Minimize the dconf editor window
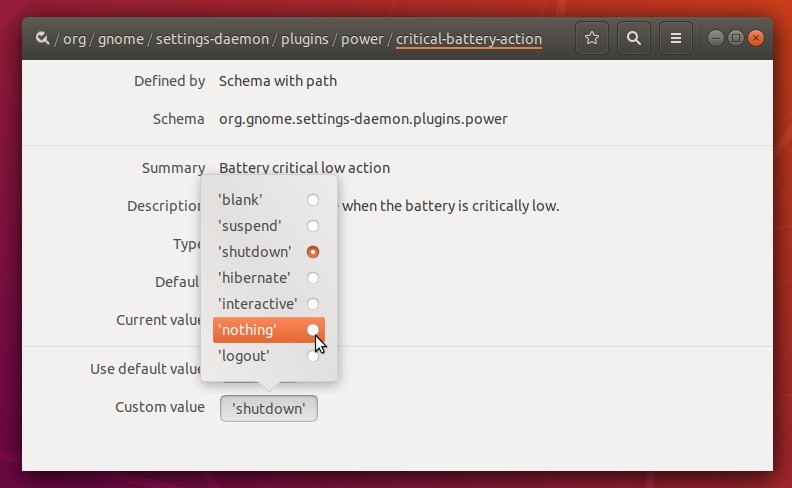792x488 pixels. [715, 38]
